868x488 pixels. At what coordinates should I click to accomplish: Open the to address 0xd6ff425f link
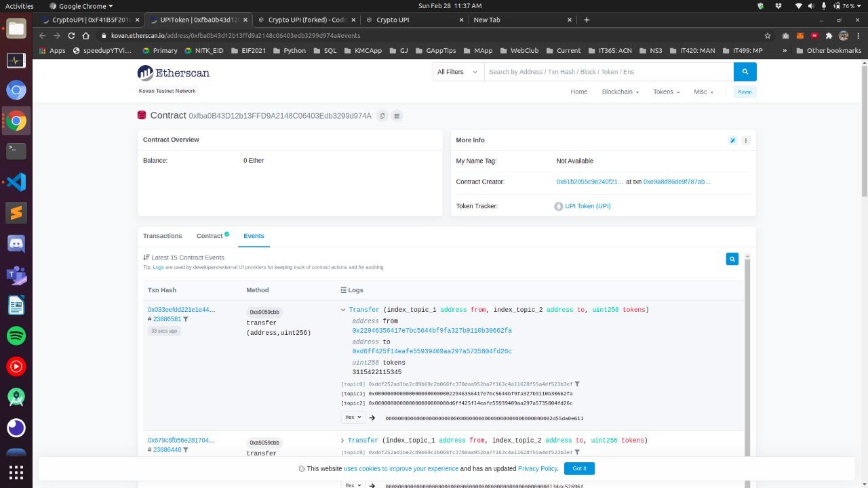pos(432,352)
